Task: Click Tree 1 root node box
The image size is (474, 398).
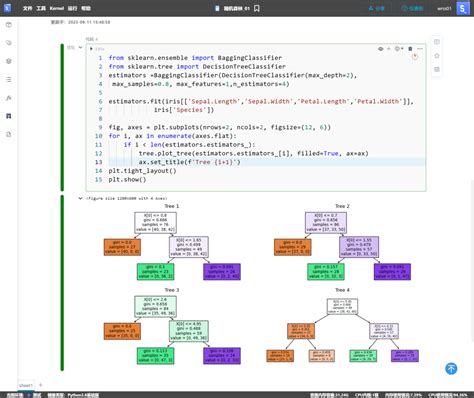Action: tap(155, 223)
